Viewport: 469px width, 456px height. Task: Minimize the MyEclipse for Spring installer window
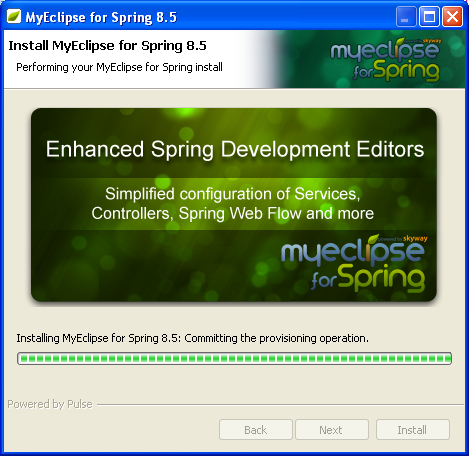click(x=406, y=17)
